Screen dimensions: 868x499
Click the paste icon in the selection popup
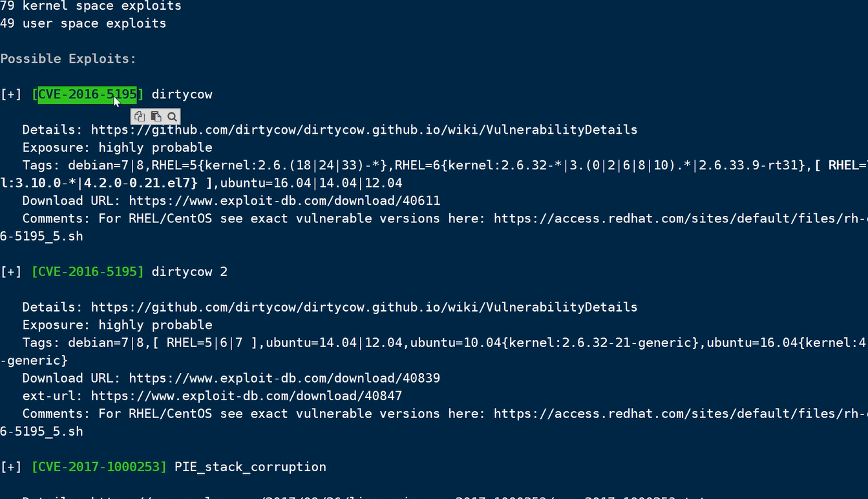coord(155,116)
